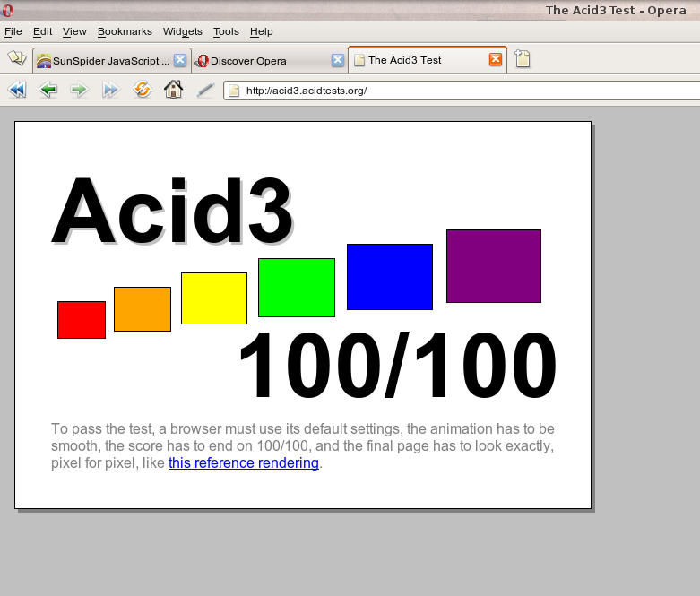
Task: Open the panels toggle icon left of the tabs
Action: (17, 58)
